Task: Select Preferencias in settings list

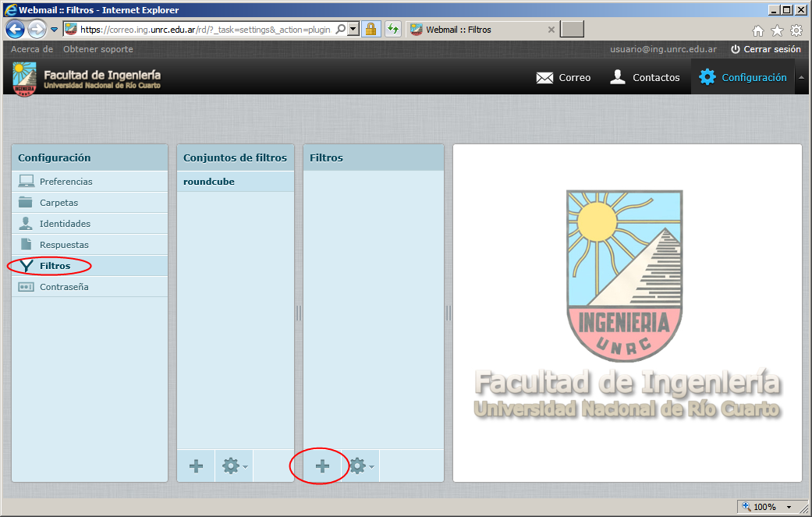Action: pos(90,182)
